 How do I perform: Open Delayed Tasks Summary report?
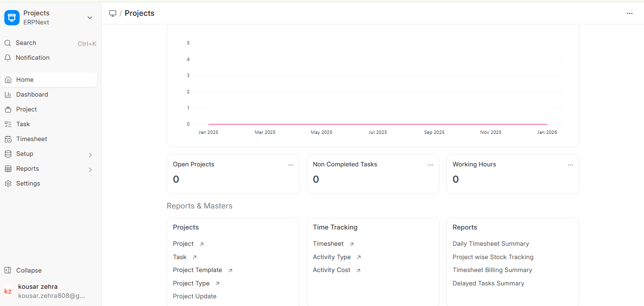pyautogui.click(x=488, y=284)
